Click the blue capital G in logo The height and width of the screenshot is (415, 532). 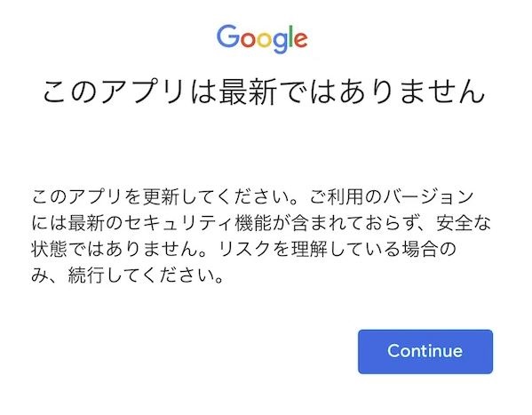pyautogui.click(x=228, y=36)
